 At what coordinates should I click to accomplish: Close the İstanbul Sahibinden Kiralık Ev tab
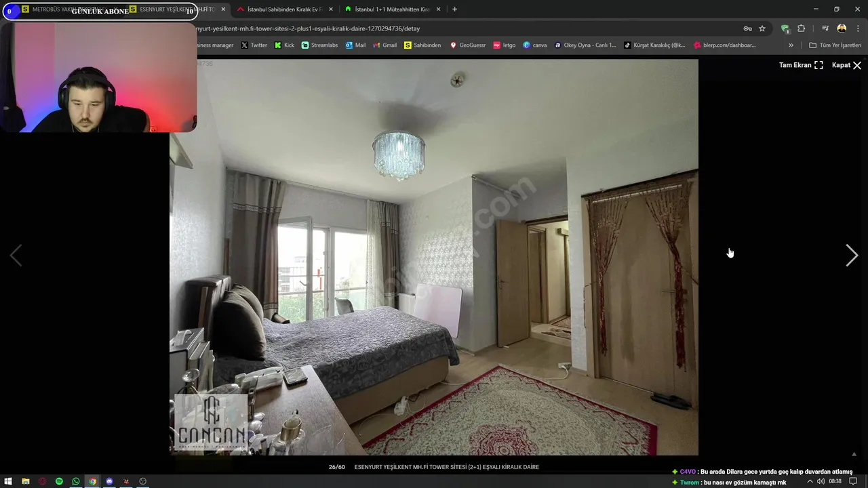pos(331,9)
